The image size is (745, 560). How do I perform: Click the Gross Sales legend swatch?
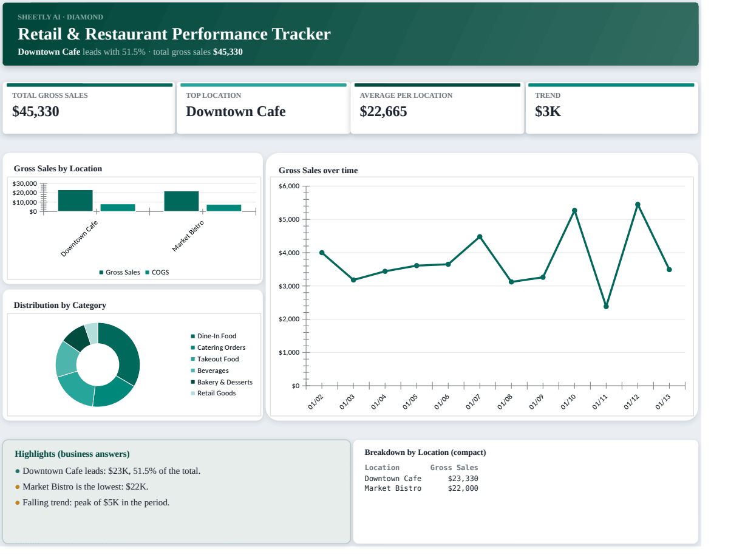[x=101, y=273]
